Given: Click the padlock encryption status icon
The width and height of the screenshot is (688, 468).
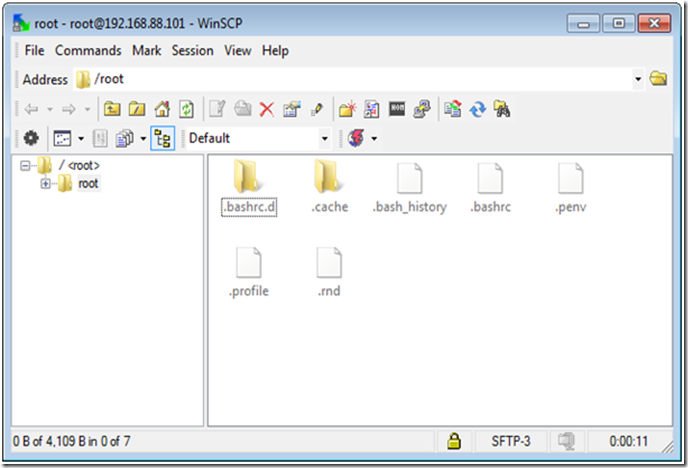Looking at the screenshot, I should 454,441.
